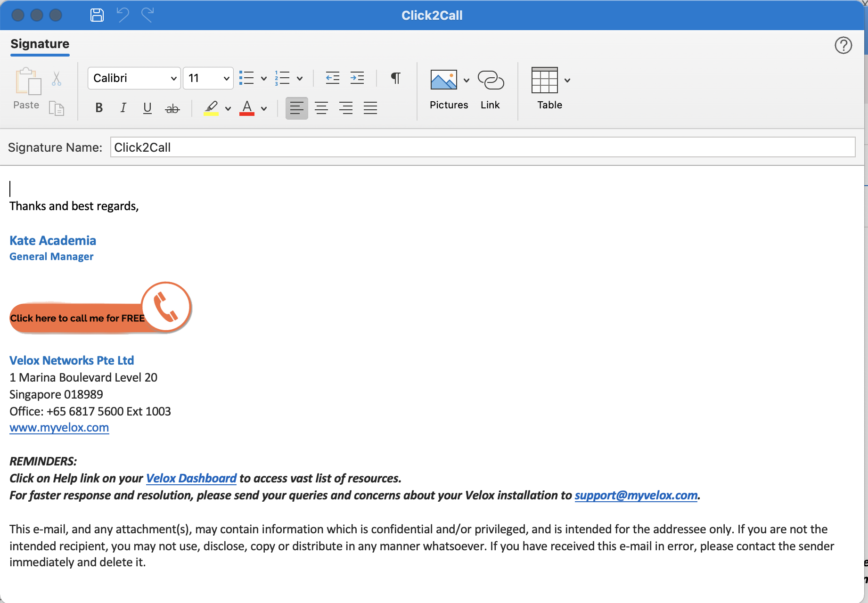Select Align Right
The width and height of the screenshot is (868, 603).
click(x=346, y=108)
